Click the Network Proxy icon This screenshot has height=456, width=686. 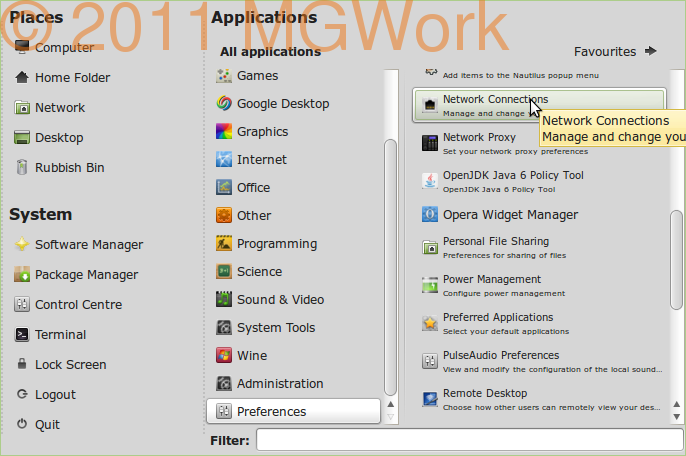pyautogui.click(x=430, y=143)
